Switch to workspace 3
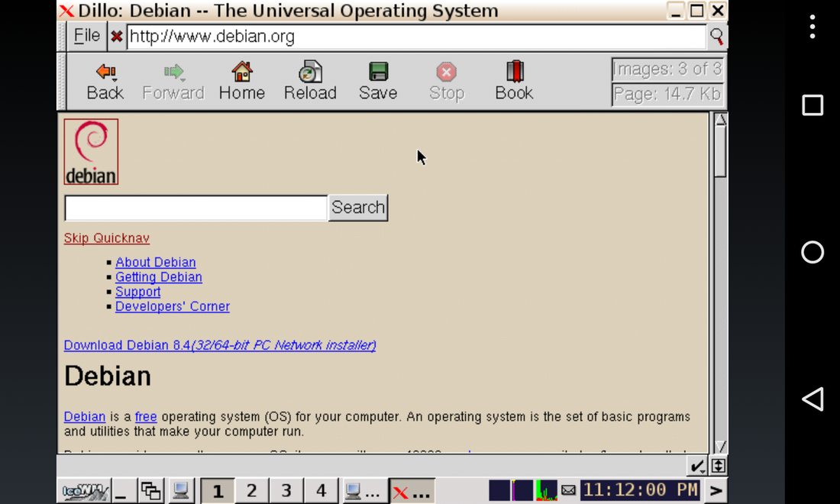 (286, 490)
